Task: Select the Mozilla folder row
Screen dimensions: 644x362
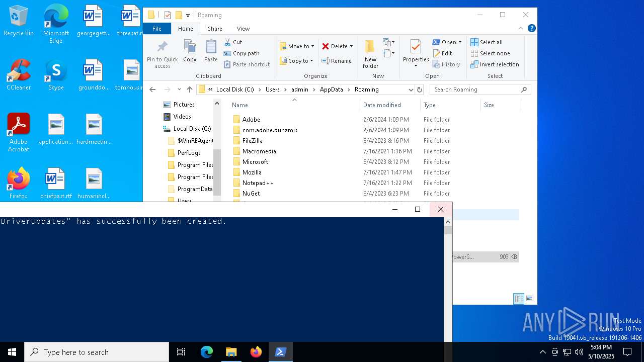Action: pyautogui.click(x=375, y=172)
